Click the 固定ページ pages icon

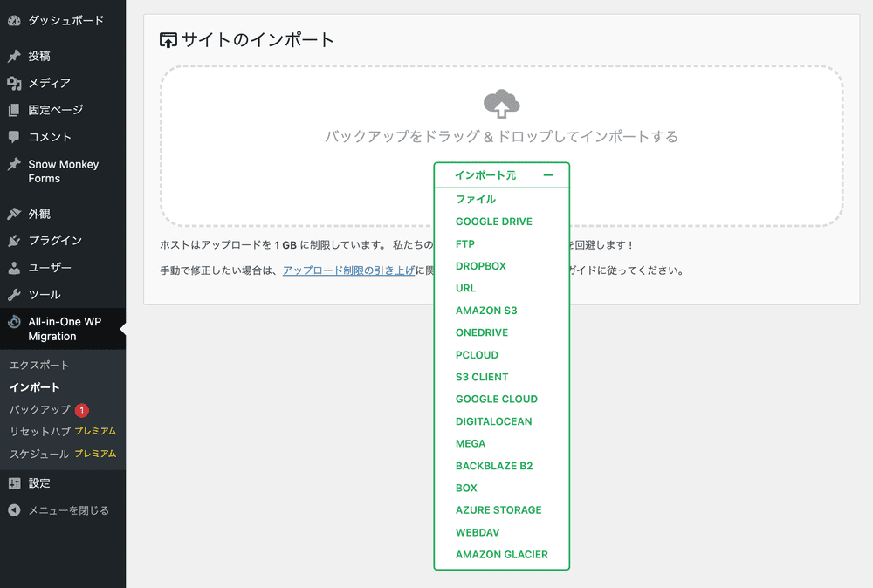14,109
